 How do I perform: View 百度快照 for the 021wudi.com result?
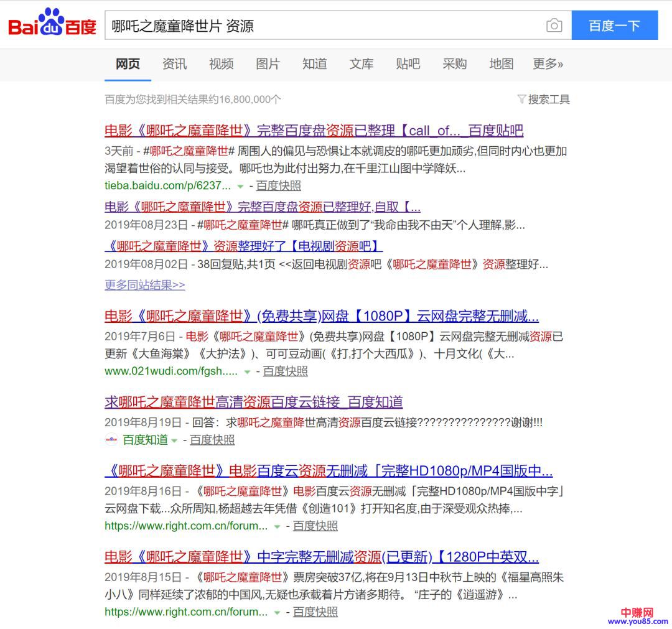click(285, 371)
